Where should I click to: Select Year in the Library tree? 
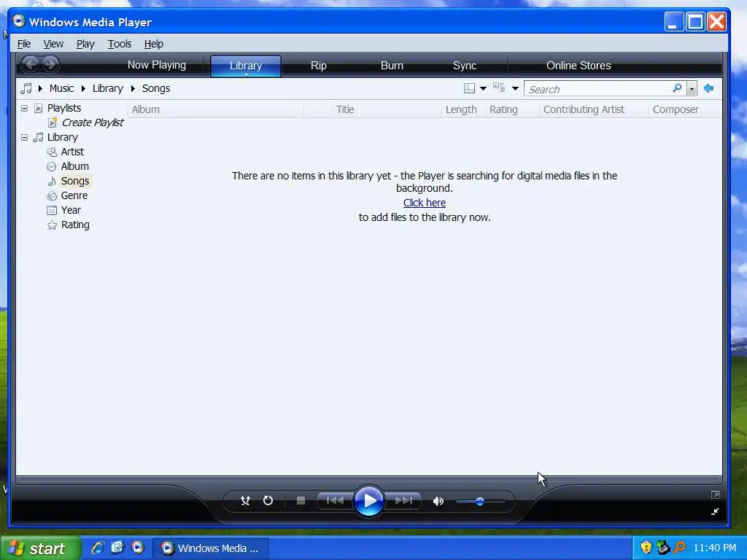point(71,210)
